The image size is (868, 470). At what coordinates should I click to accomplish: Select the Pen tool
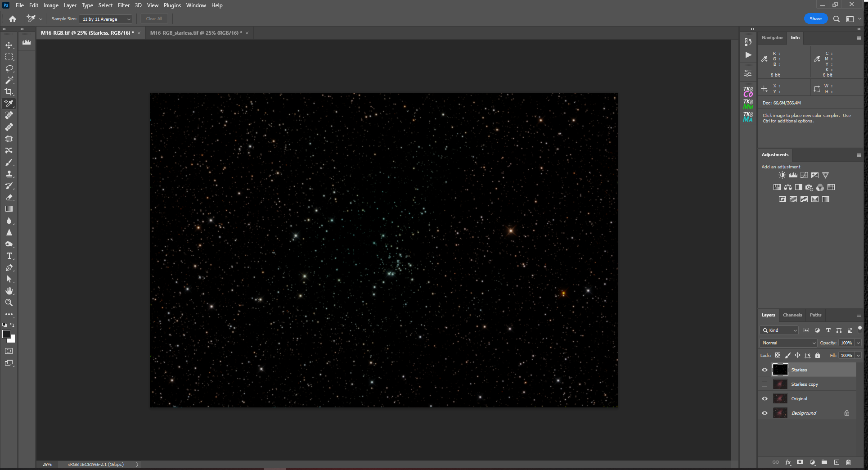click(9, 267)
